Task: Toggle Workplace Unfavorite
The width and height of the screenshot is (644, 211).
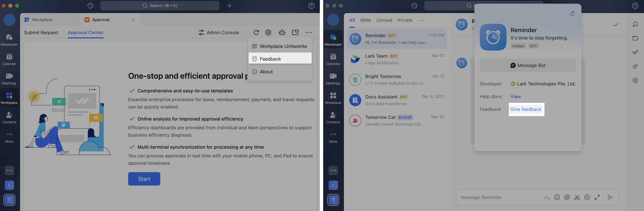Action: (x=280, y=46)
